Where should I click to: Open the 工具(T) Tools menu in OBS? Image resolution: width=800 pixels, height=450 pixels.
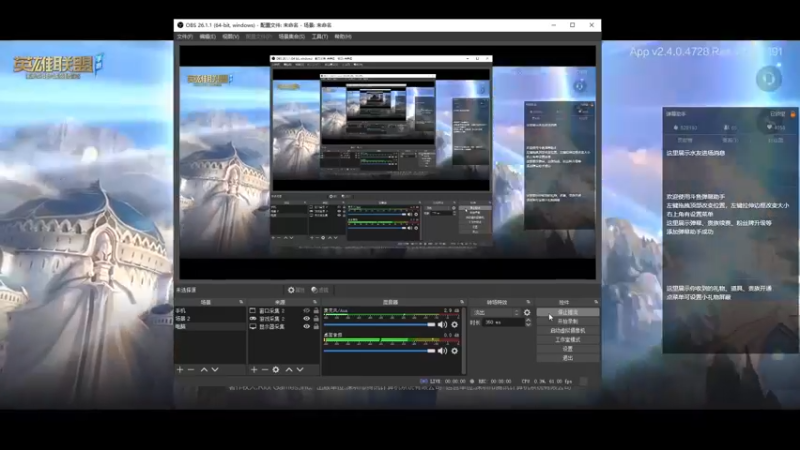pyautogui.click(x=320, y=37)
